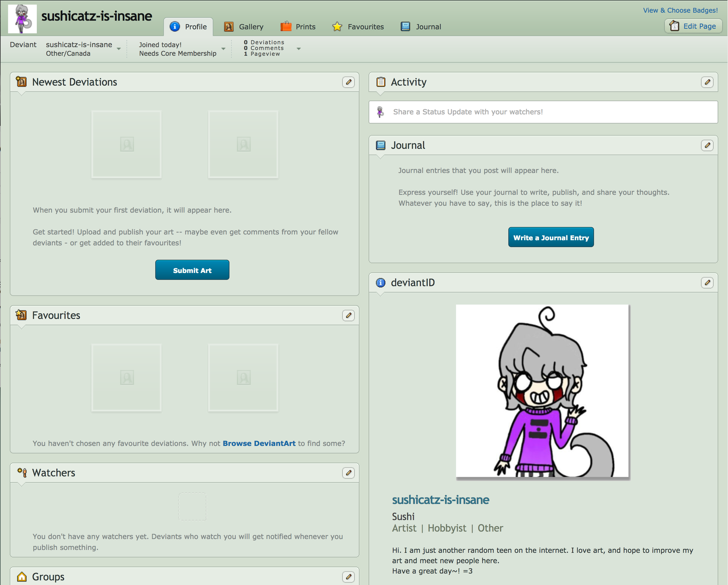Click the deviantID blue info icon

click(x=381, y=283)
